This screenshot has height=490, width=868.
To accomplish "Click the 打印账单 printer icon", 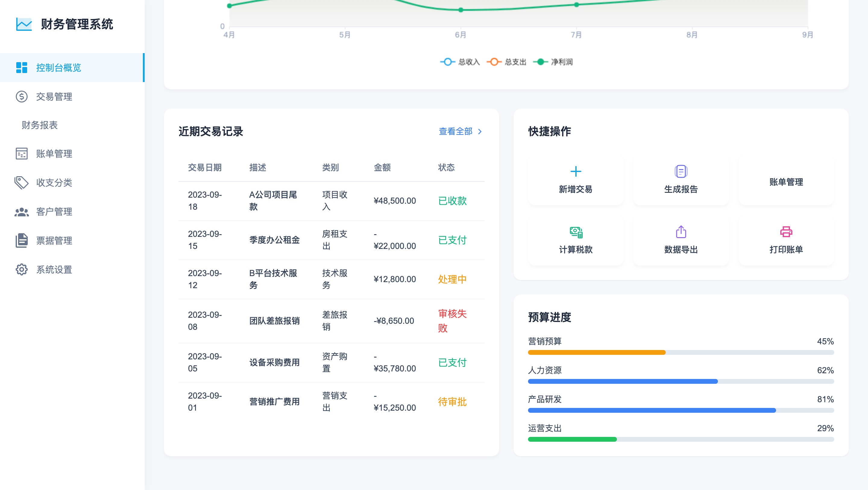I will 786,232.
